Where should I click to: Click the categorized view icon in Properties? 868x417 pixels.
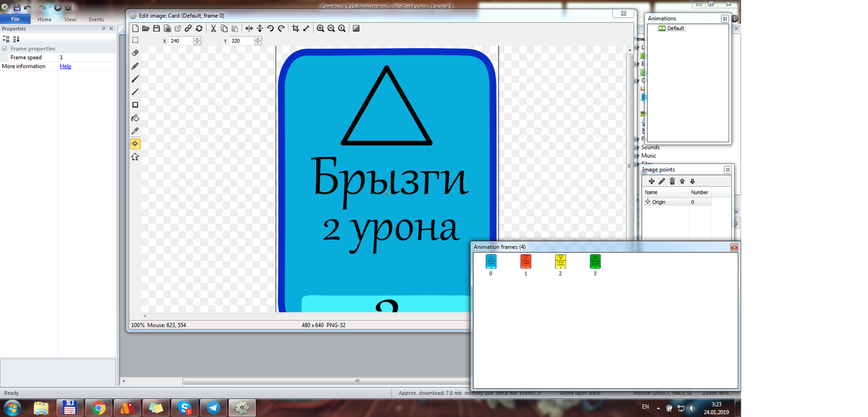pos(6,39)
